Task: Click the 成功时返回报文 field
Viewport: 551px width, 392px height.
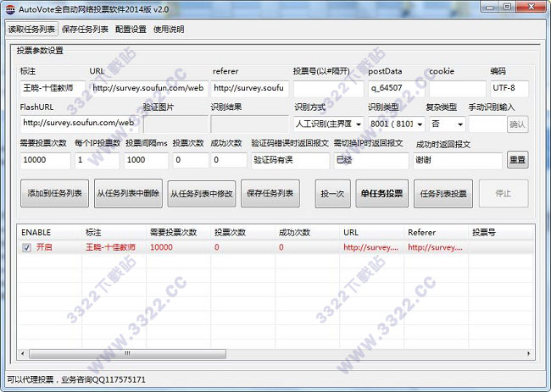Action: coord(458,161)
